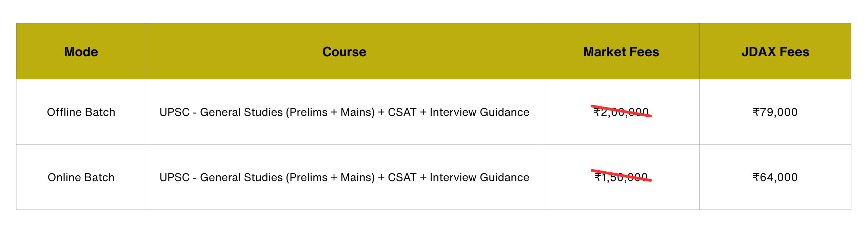Select the JDAX Fees column header
This screenshot has width=868, height=233.
coord(775,52)
